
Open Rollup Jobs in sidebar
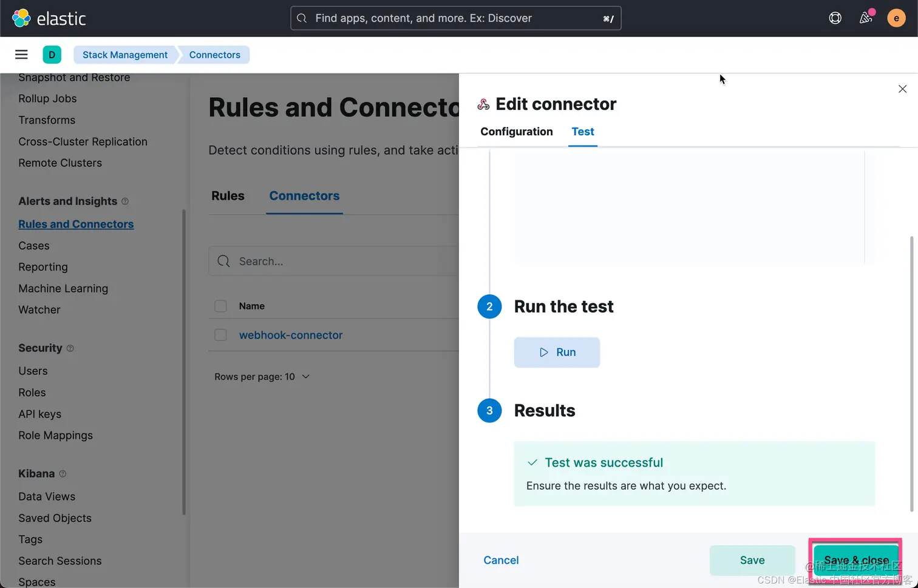point(47,99)
